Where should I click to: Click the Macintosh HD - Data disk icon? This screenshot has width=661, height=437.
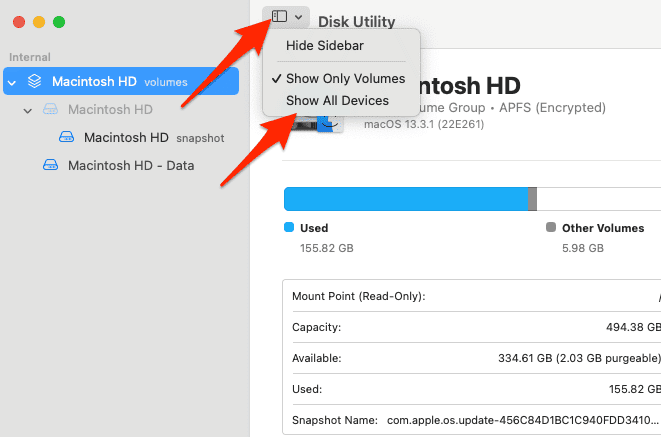click(x=50, y=165)
